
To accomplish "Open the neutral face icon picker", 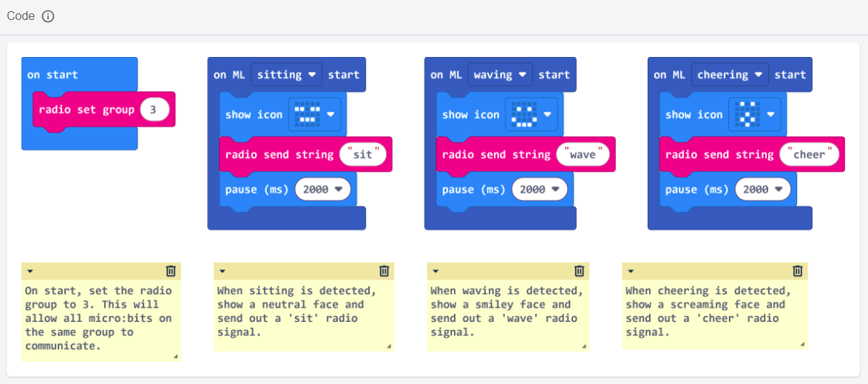I will 314,114.
